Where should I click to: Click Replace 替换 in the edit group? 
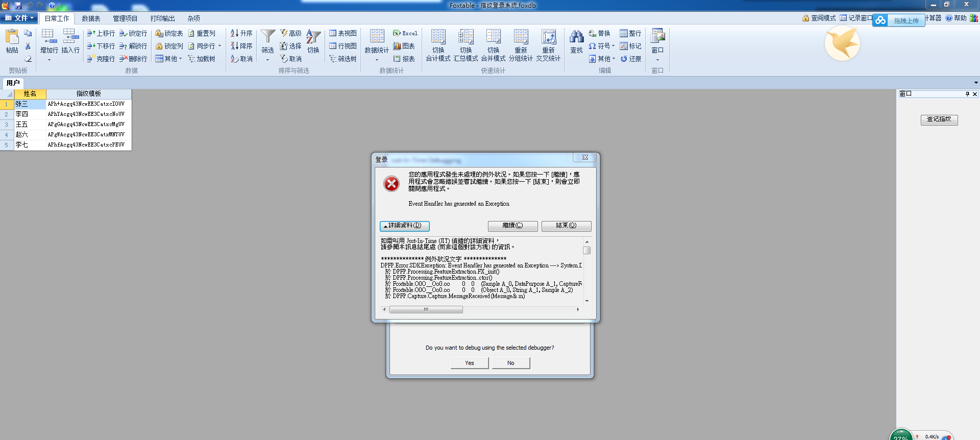point(599,33)
